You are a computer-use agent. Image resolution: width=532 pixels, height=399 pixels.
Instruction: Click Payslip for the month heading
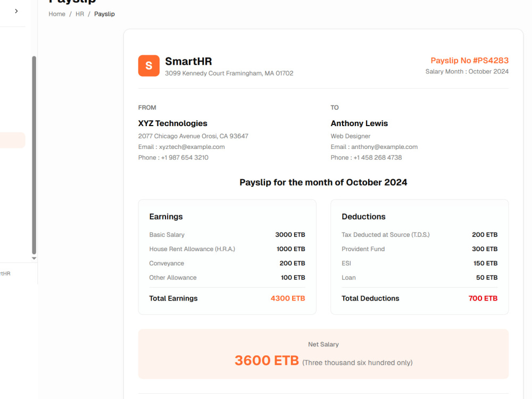pyautogui.click(x=323, y=182)
